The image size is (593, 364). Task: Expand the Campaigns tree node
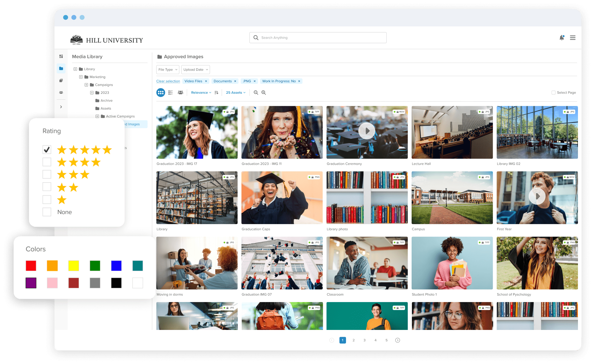[x=86, y=85]
